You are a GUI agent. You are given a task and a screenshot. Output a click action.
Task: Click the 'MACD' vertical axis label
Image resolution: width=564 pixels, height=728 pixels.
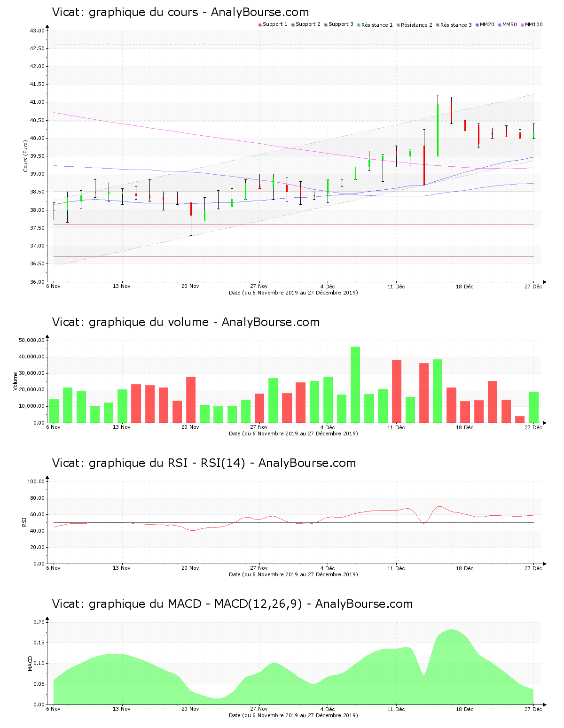tap(31, 663)
